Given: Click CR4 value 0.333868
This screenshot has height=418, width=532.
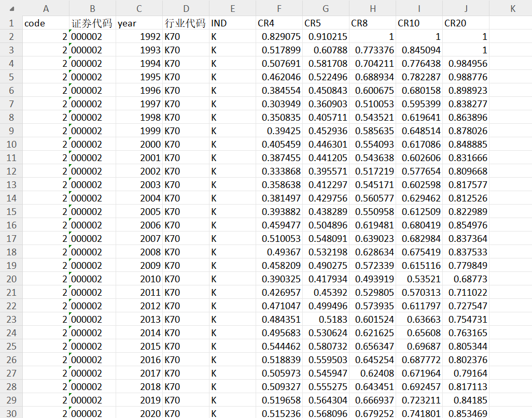Looking at the screenshot, I should coord(279,171).
